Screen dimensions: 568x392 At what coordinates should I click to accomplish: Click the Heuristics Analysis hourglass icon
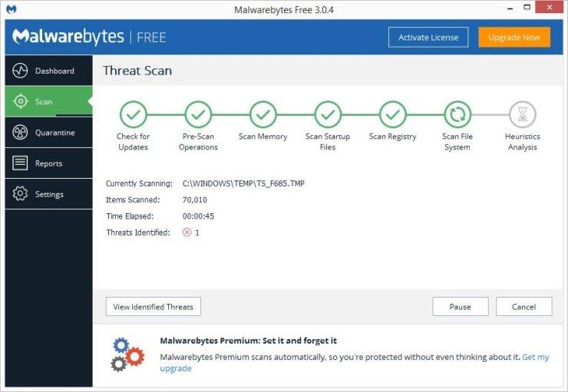[x=522, y=114]
